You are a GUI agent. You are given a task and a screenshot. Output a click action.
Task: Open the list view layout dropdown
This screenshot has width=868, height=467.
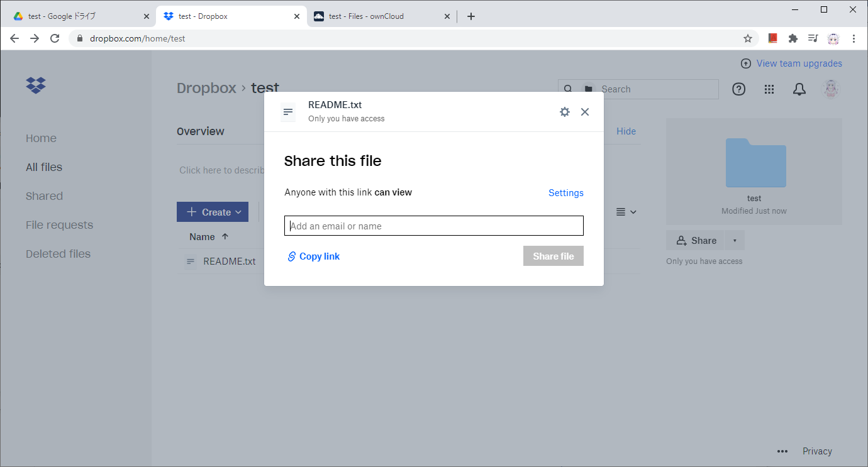(x=626, y=212)
